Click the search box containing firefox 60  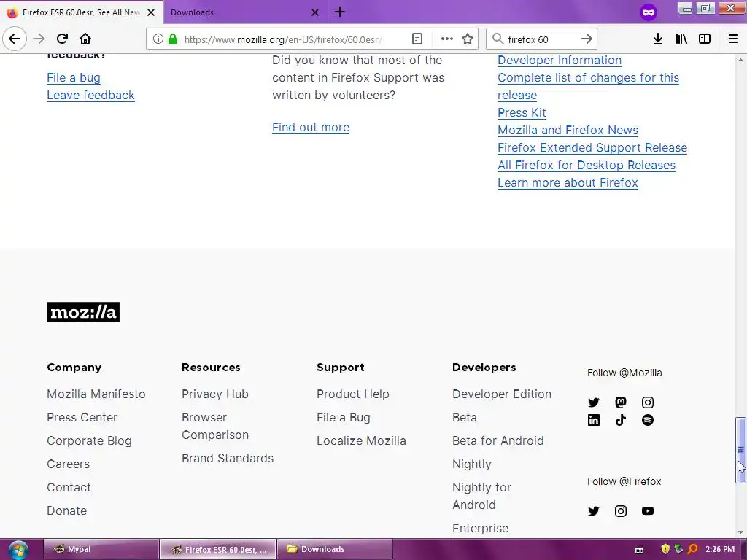coord(541,39)
